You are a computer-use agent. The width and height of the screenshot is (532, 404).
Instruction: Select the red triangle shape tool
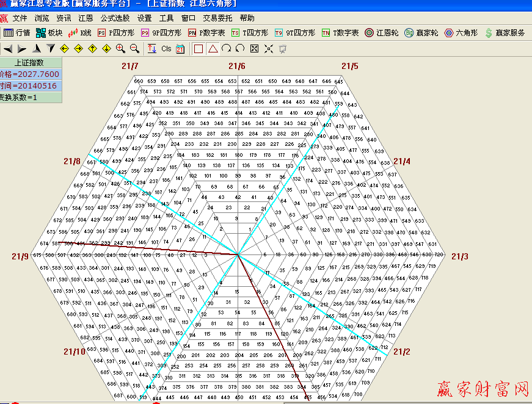[213, 48]
